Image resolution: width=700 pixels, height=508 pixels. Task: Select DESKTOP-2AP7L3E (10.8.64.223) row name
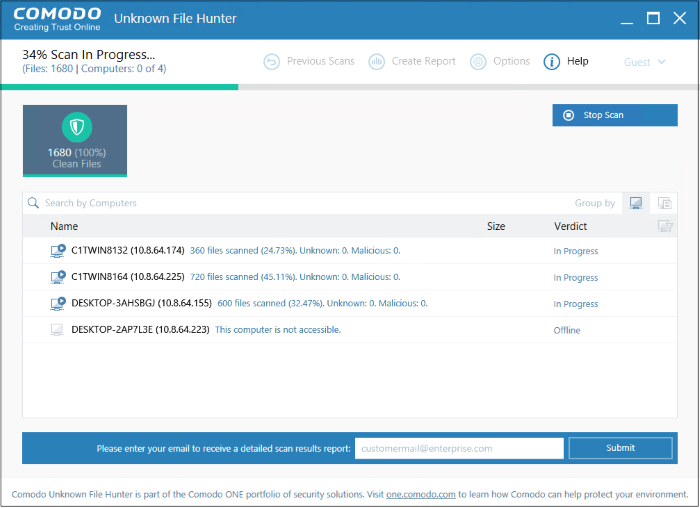140,329
